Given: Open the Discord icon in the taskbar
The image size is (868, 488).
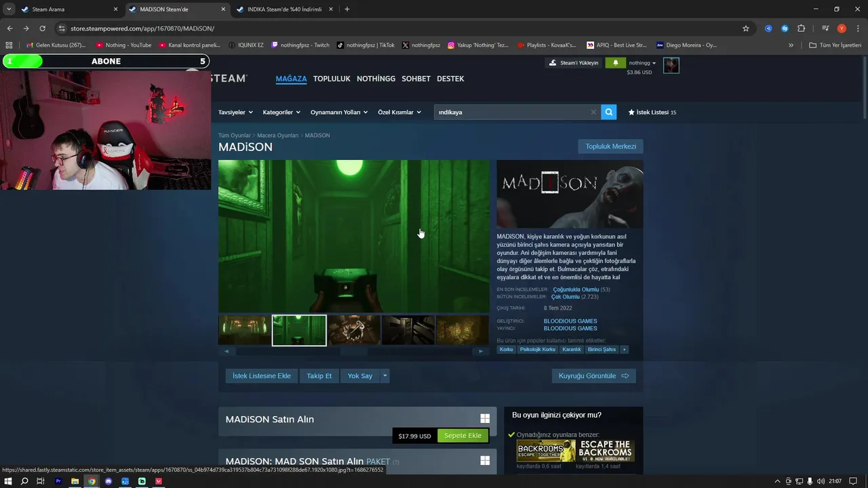Looking at the screenshot, I should 108,481.
